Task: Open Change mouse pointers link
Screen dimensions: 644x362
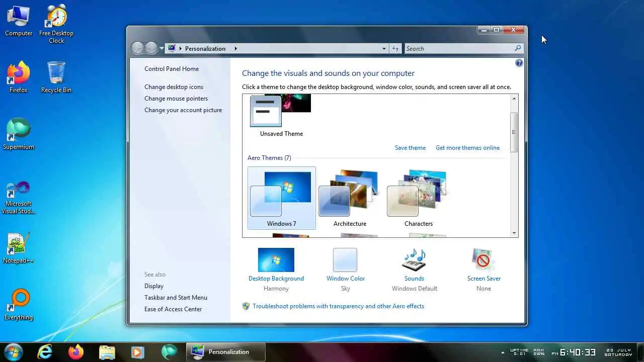Action: (176, 99)
